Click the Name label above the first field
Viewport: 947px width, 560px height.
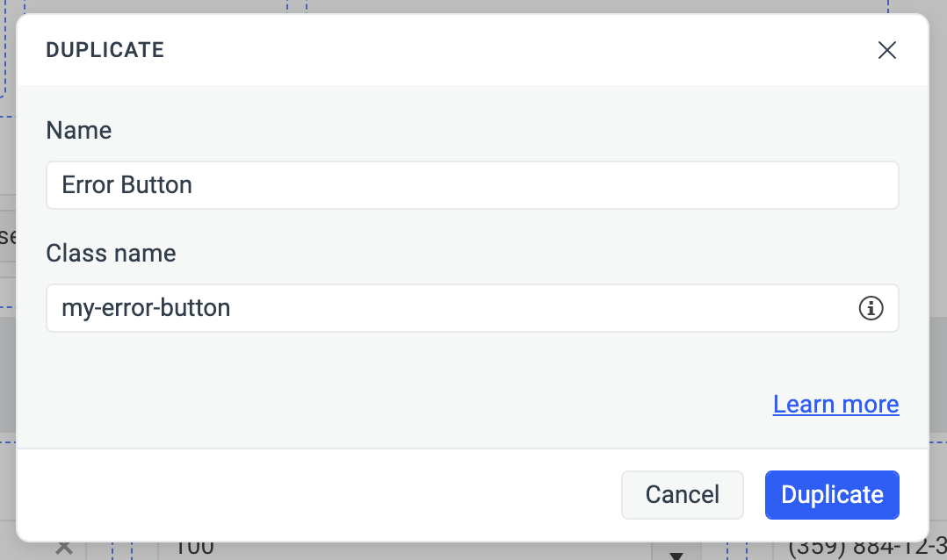78,130
